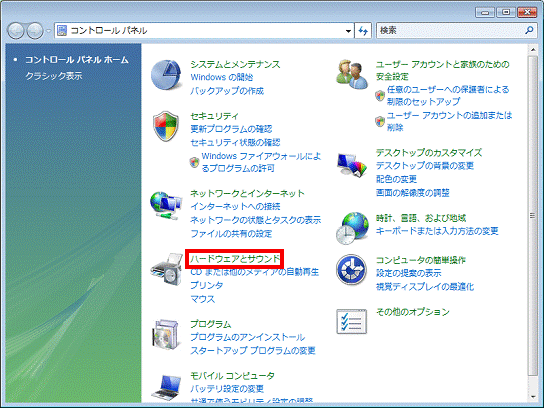Open 画面の解像度の調整 link
Screen dimensions: 544x408
click(x=413, y=193)
